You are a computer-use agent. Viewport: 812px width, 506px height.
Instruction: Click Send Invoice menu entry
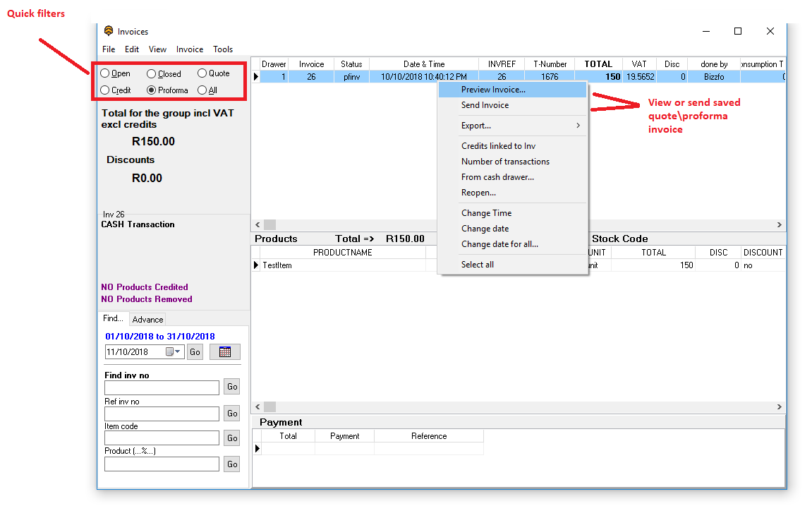(x=485, y=105)
